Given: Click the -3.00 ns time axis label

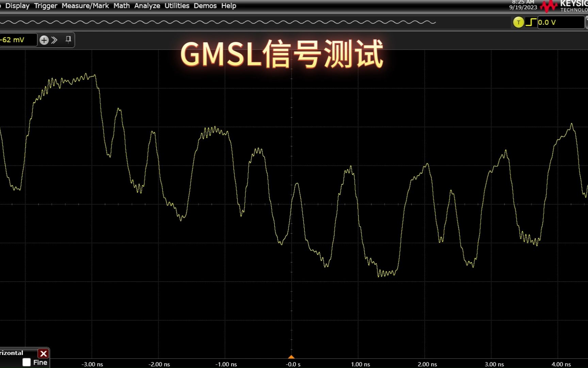Looking at the screenshot, I should pos(92,364).
